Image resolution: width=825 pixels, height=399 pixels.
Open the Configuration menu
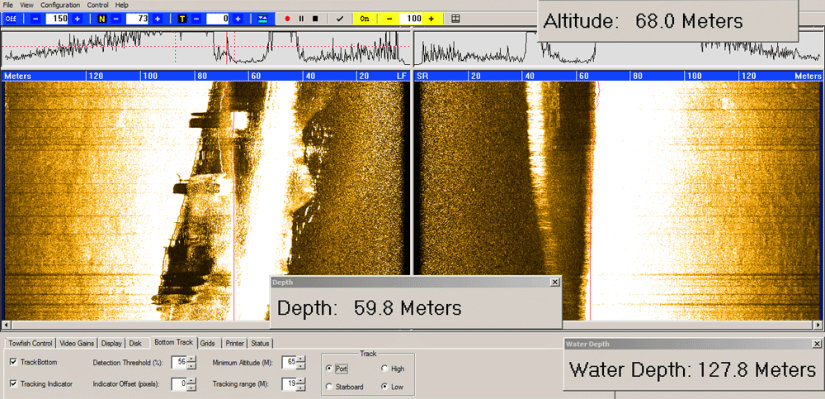tap(61, 5)
